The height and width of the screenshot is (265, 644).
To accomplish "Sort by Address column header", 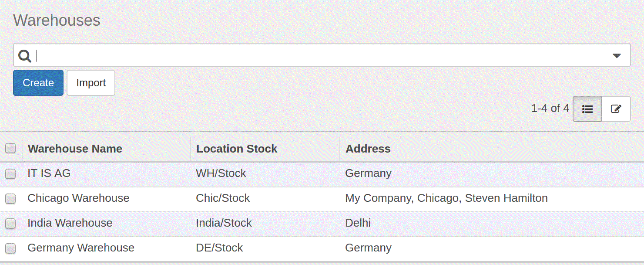I will coord(368,149).
